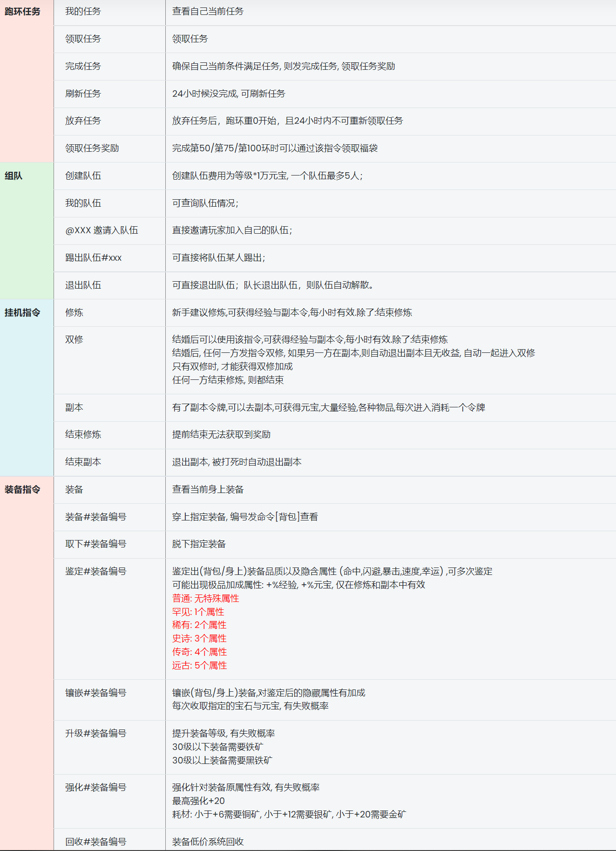The image size is (616, 851).
Task: Select the 组队 category cell
Action: point(27,230)
